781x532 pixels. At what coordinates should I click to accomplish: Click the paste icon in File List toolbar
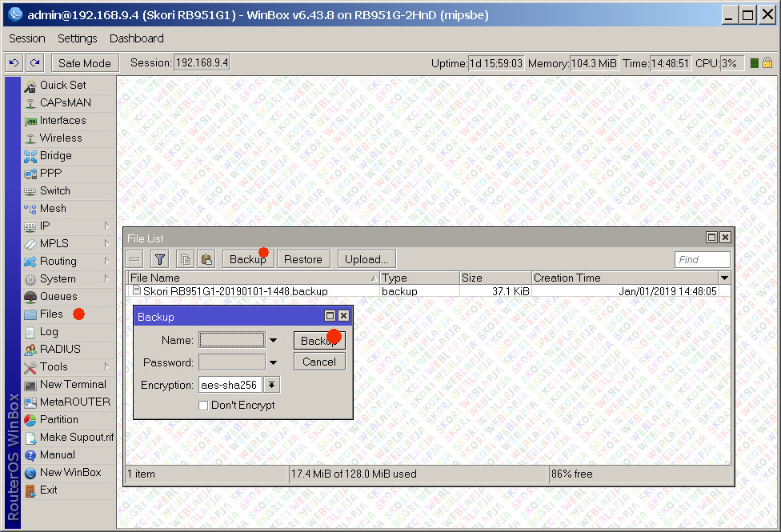coord(206,259)
